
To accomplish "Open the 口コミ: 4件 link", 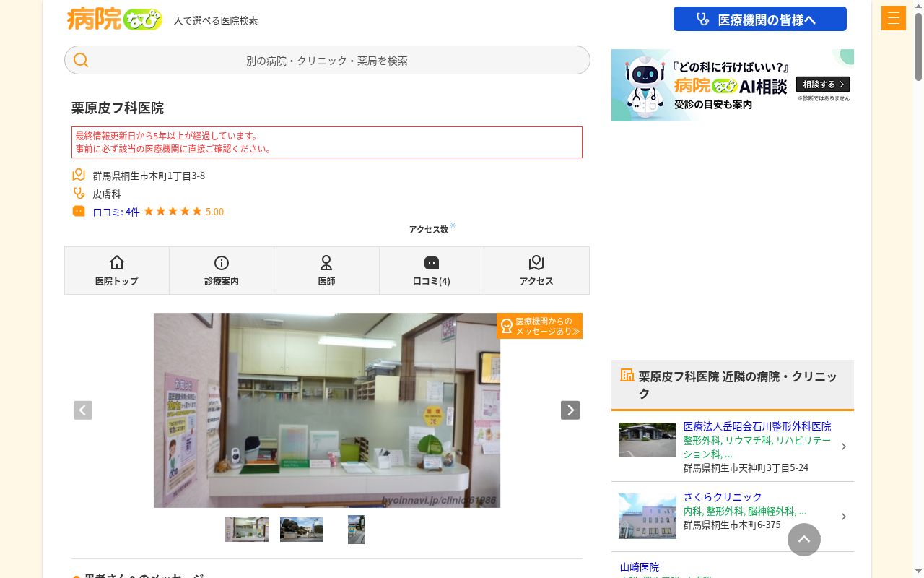I will [116, 212].
